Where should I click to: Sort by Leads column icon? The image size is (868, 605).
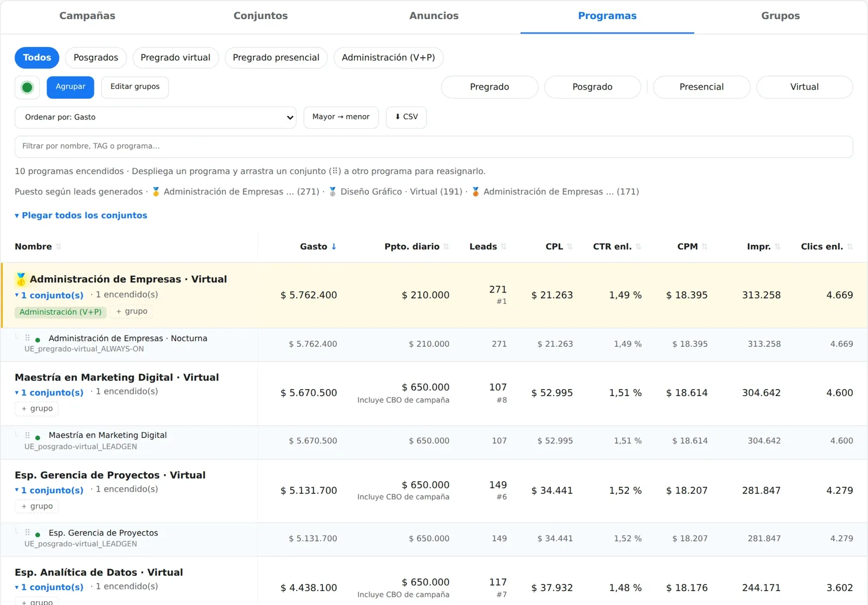503,246
